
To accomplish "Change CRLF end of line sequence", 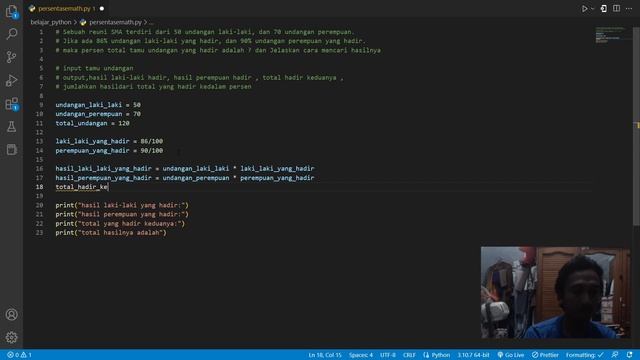I will click(x=409, y=355).
